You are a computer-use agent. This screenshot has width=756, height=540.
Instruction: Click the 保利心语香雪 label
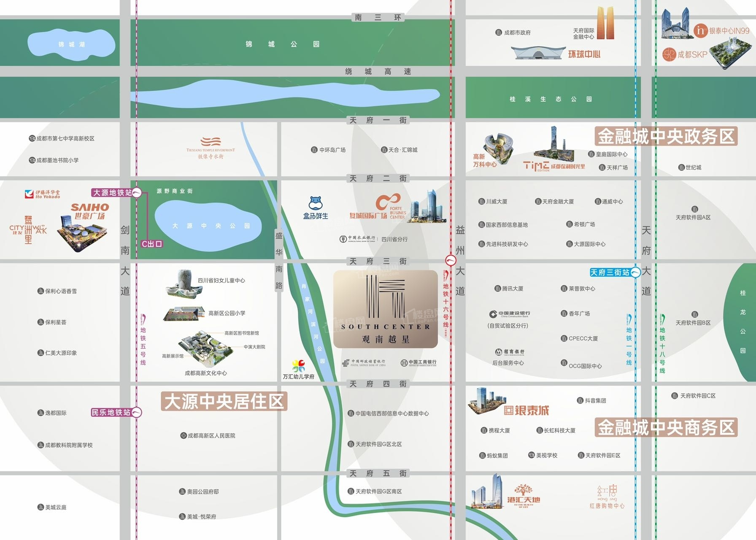coord(57,291)
